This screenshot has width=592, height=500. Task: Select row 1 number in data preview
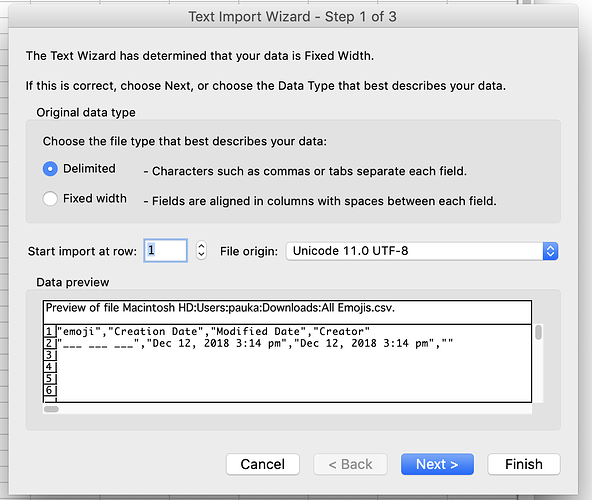[x=49, y=331]
